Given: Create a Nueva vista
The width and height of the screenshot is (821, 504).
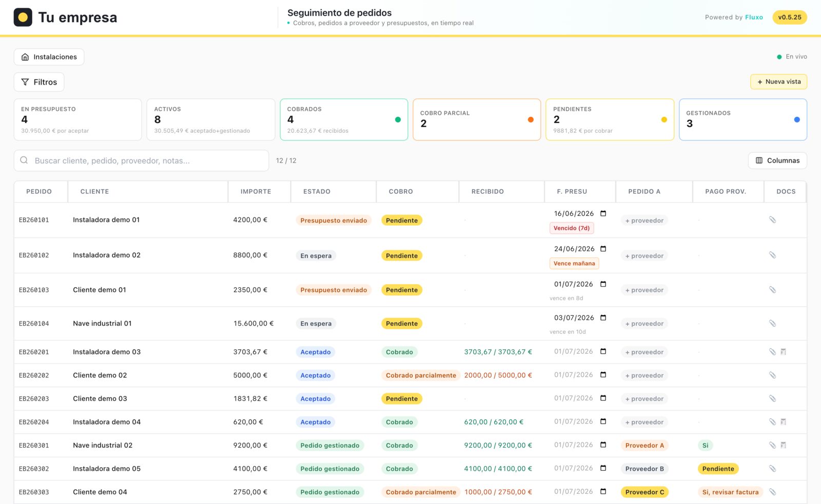Looking at the screenshot, I should [778, 82].
